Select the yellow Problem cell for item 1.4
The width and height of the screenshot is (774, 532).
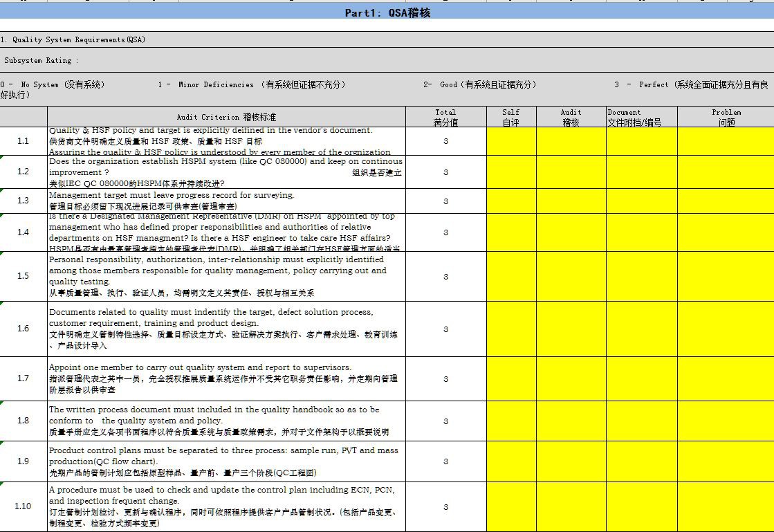(x=726, y=232)
